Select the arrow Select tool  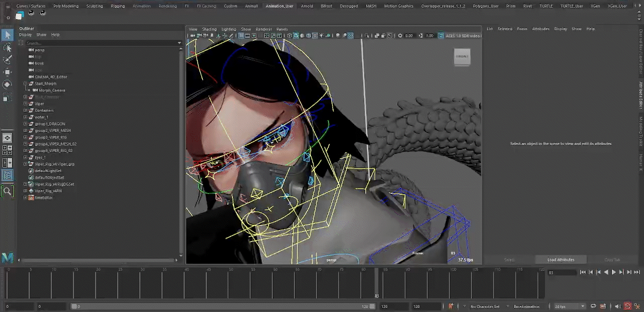click(8, 35)
